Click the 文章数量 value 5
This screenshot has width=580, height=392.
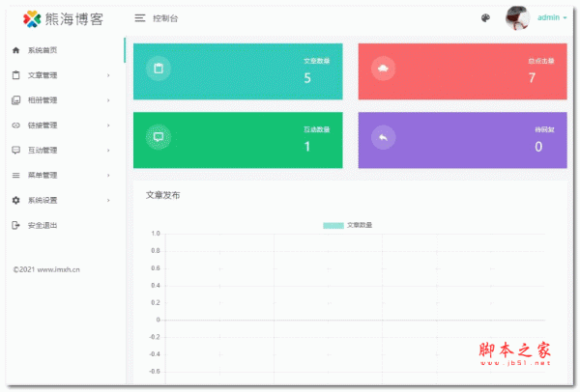point(307,78)
